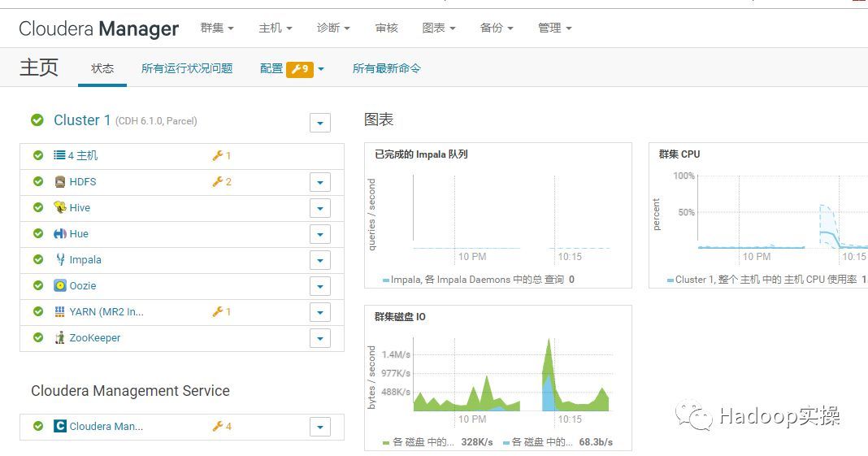868x456 pixels.
Task: Open the 诊断 menu
Action: coord(333,28)
